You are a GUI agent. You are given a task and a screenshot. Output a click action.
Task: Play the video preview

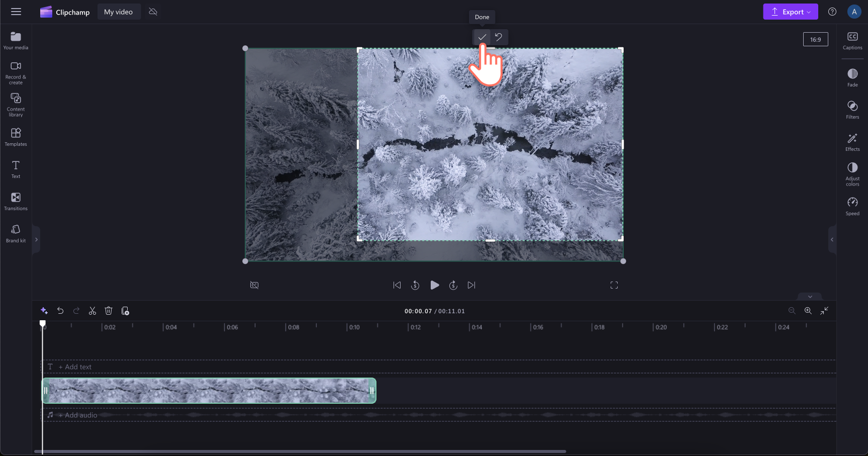(435, 285)
